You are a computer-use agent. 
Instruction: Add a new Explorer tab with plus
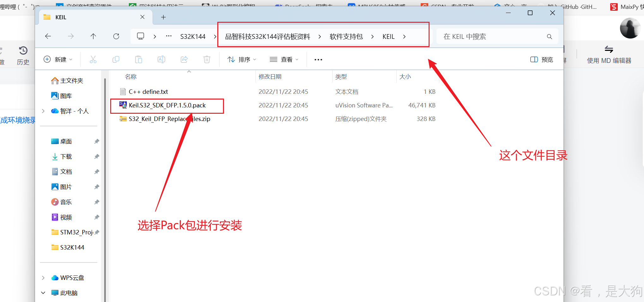[163, 17]
